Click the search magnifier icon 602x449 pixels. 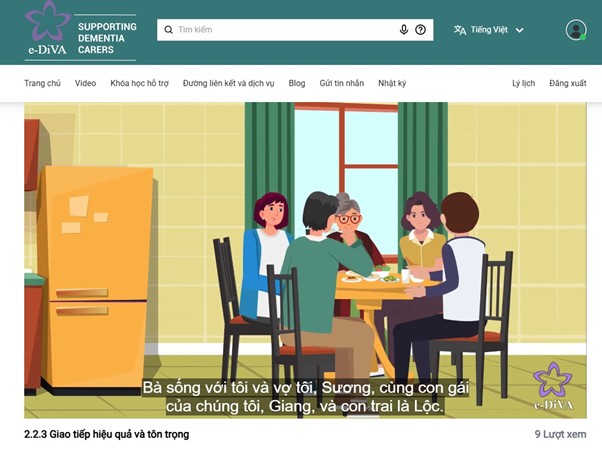pos(168,30)
